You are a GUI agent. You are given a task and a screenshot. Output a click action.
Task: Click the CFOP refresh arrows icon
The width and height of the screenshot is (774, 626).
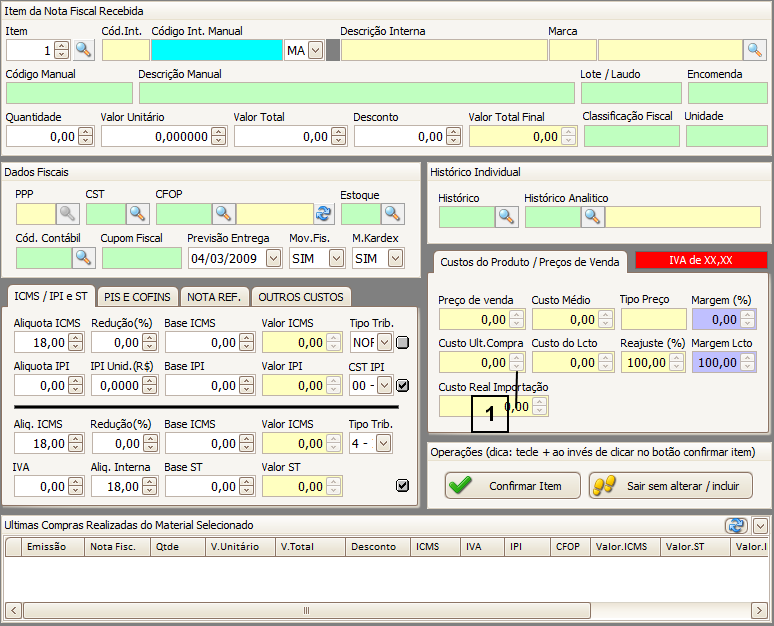[324, 213]
